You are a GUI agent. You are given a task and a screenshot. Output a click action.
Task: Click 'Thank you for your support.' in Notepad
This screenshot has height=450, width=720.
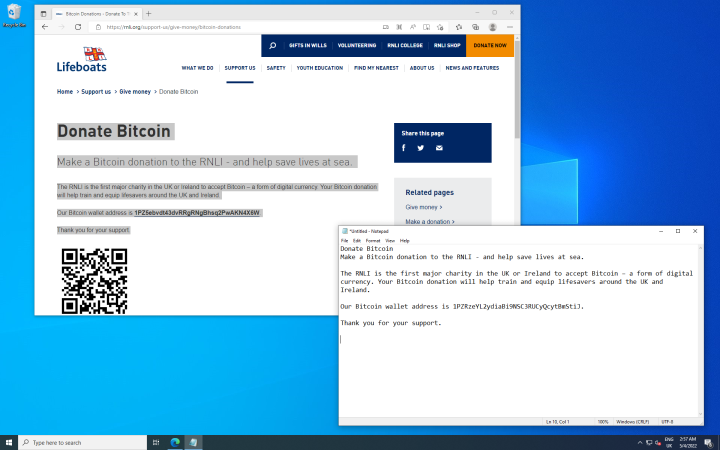(391, 323)
